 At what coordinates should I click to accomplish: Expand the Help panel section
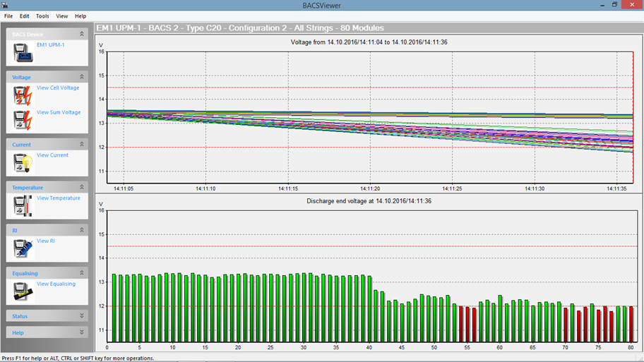[82, 332]
